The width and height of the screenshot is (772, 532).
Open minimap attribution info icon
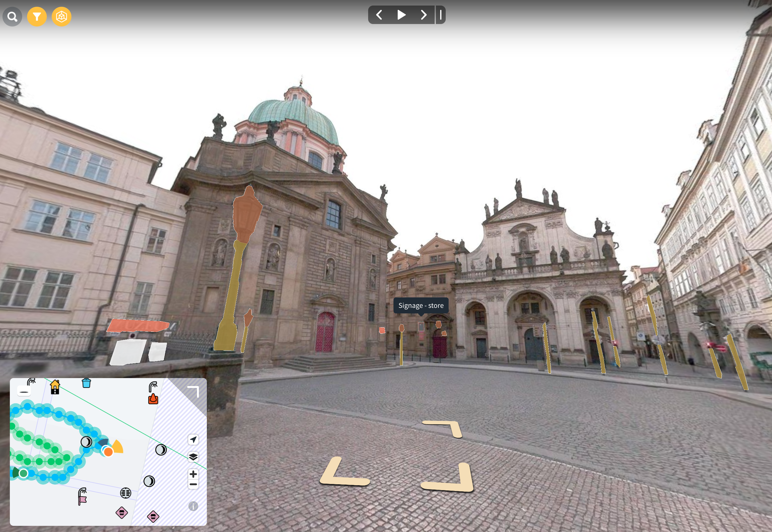[193, 506]
